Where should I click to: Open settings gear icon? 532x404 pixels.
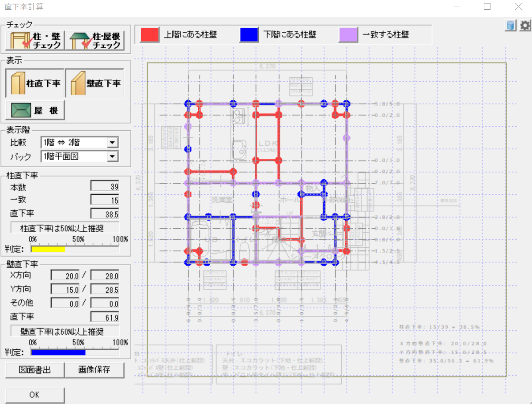[525, 26]
